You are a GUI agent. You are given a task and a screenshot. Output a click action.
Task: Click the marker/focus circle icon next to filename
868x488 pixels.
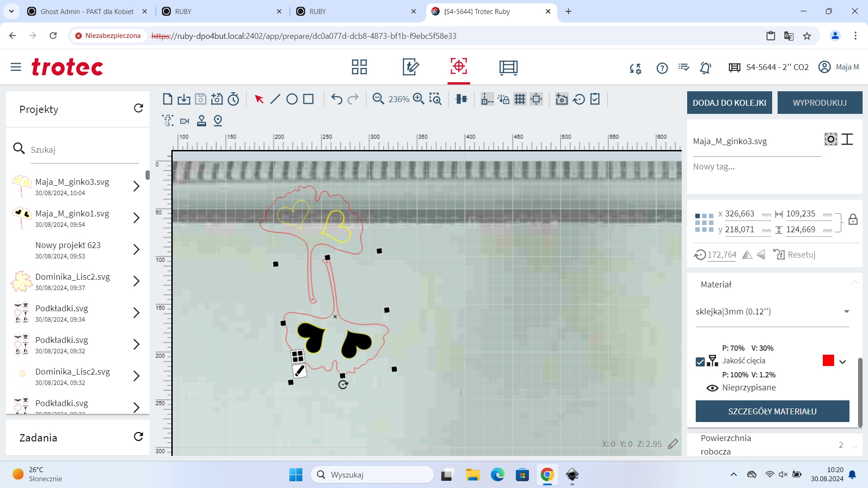click(x=831, y=139)
